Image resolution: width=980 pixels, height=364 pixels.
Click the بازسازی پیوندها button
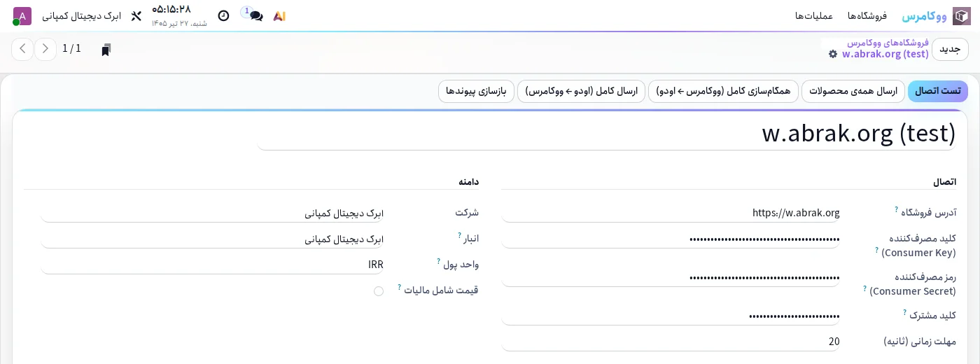(476, 91)
